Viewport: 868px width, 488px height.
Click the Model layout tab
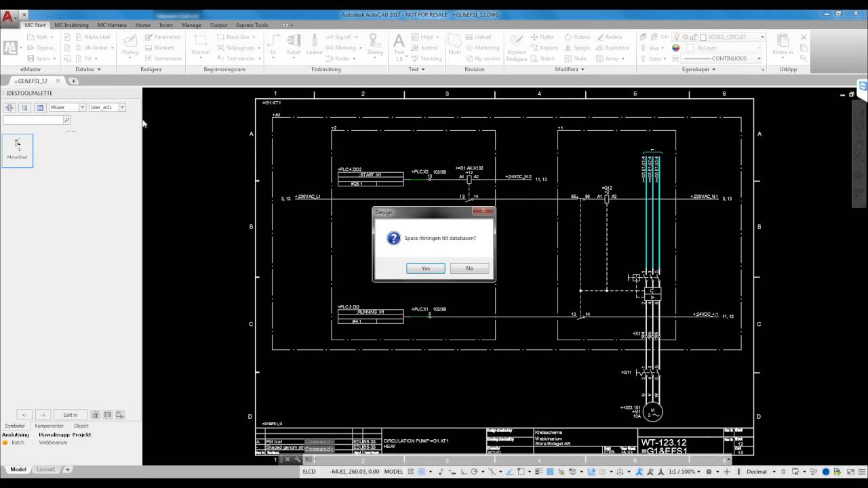click(x=18, y=469)
